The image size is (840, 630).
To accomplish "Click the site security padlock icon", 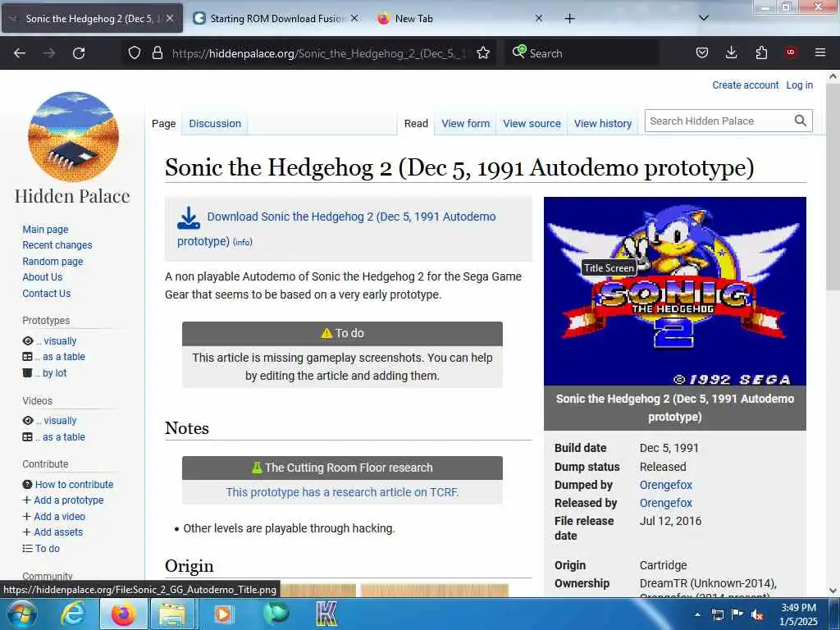I will coord(157,52).
